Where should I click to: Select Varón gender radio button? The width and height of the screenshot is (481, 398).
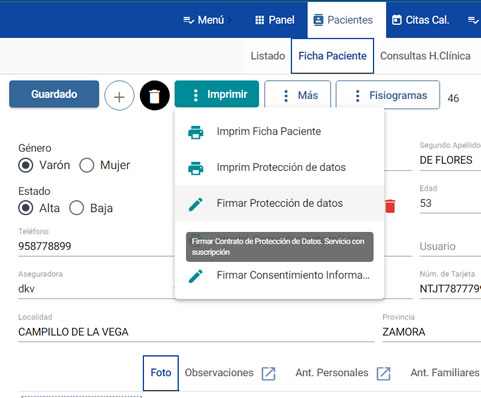26,165
